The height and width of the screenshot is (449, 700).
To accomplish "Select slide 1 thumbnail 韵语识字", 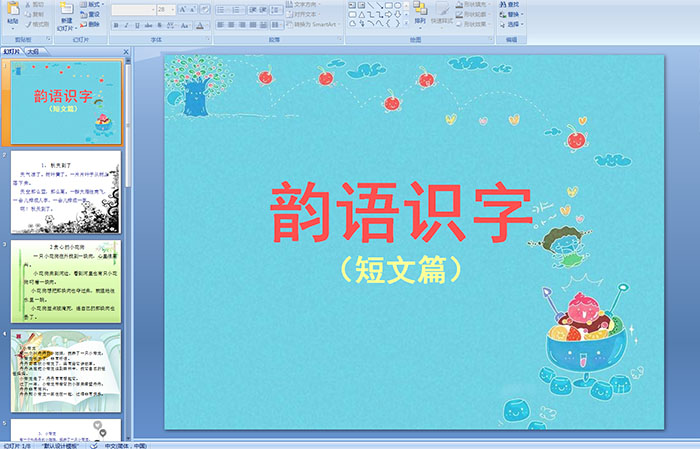I will [66, 102].
